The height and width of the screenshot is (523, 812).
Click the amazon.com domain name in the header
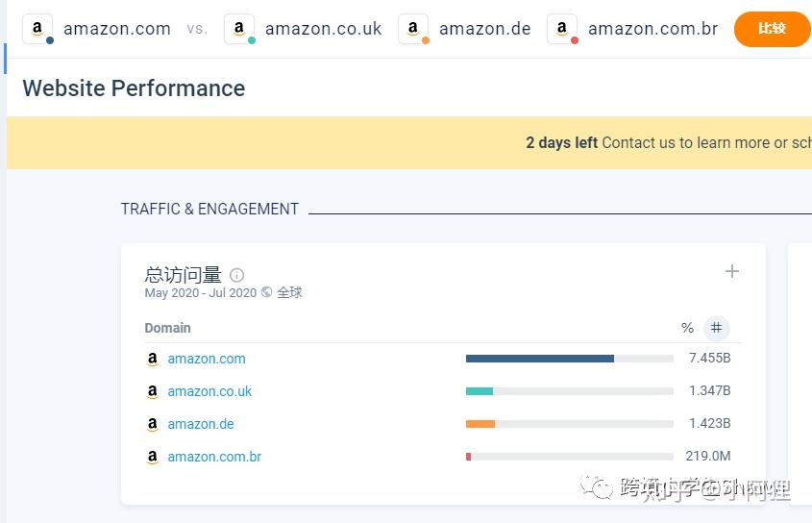(x=117, y=29)
